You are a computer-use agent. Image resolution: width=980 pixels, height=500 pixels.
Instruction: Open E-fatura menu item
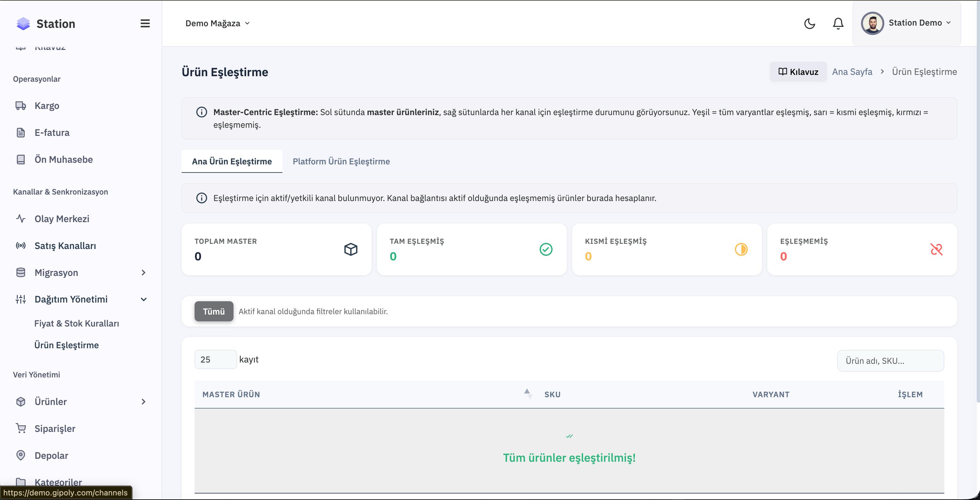[x=52, y=132]
